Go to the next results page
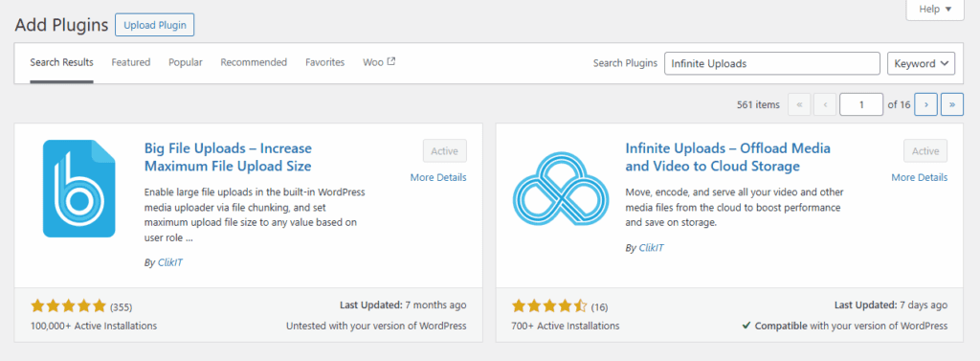The height and width of the screenshot is (361, 980). point(925,104)
